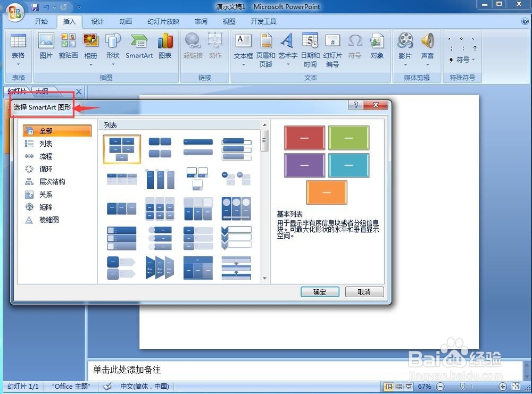Confirm with the 确定 button
The width and height of the screenshot is (532, 394).
(x=320, y=292)
